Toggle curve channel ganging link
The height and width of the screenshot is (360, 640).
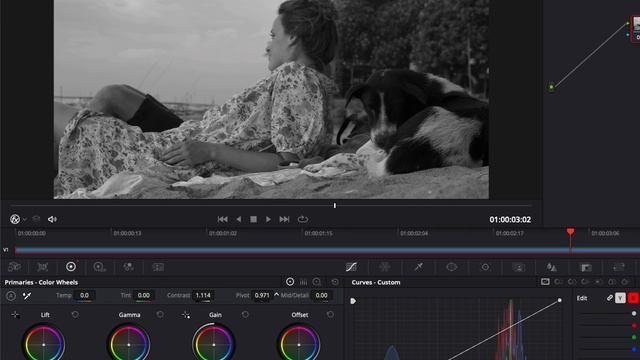click(x=609, y=298)
